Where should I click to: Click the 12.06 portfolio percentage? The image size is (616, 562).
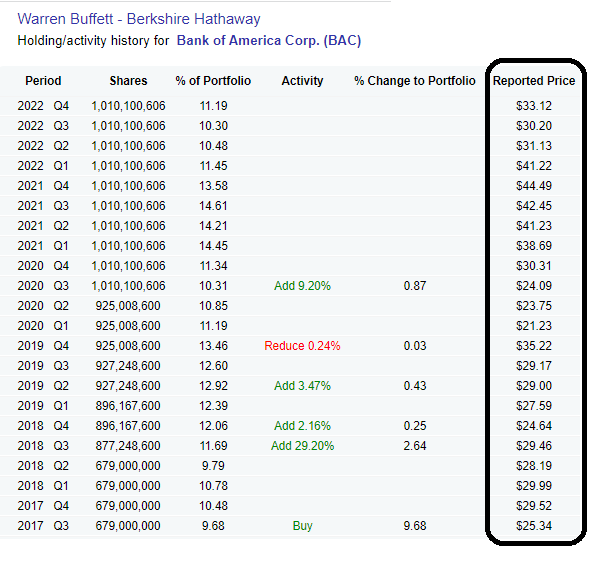point(213,426)
